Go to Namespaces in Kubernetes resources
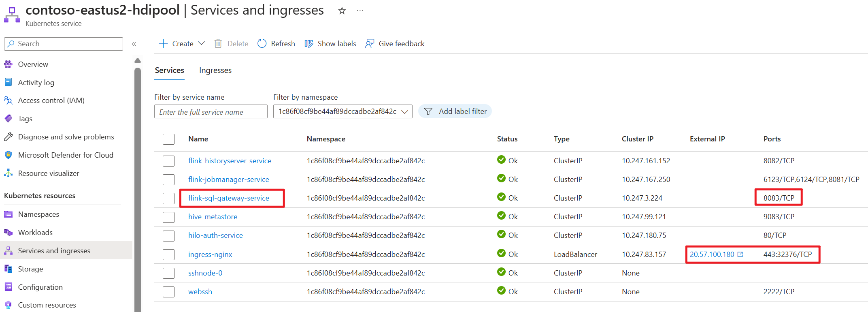 click(38, 214)
